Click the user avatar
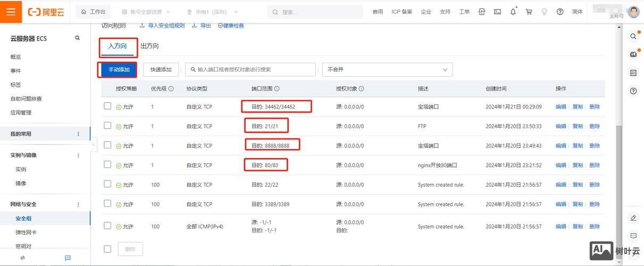Viewport: 644px width, 266px height. (x=633, y=12)
